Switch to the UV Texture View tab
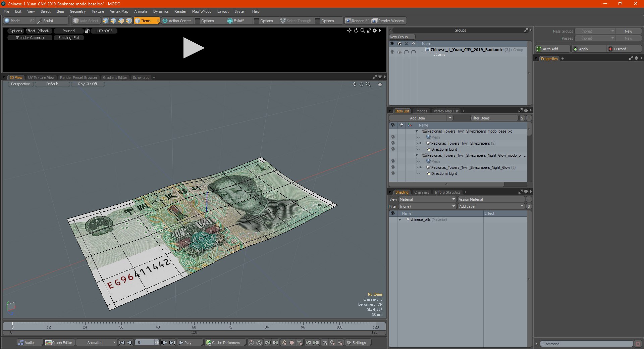The width and height of the screenshot is (644, 349). (x=41, y=78)
